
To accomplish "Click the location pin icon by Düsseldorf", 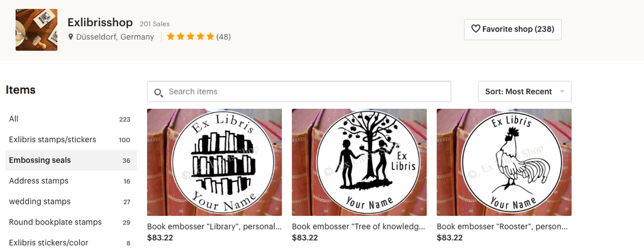I will click(70, 37).
